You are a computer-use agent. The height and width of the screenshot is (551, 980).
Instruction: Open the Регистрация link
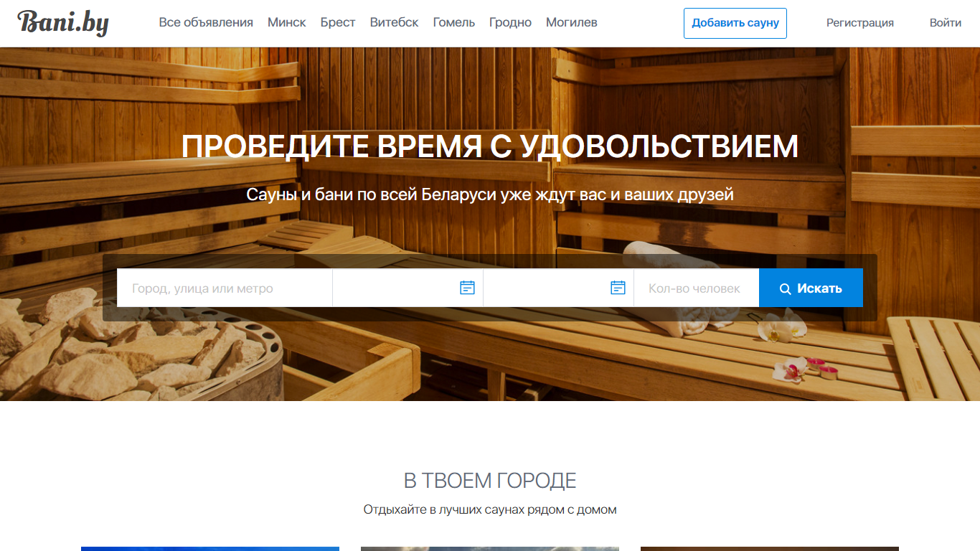(860, 23)
